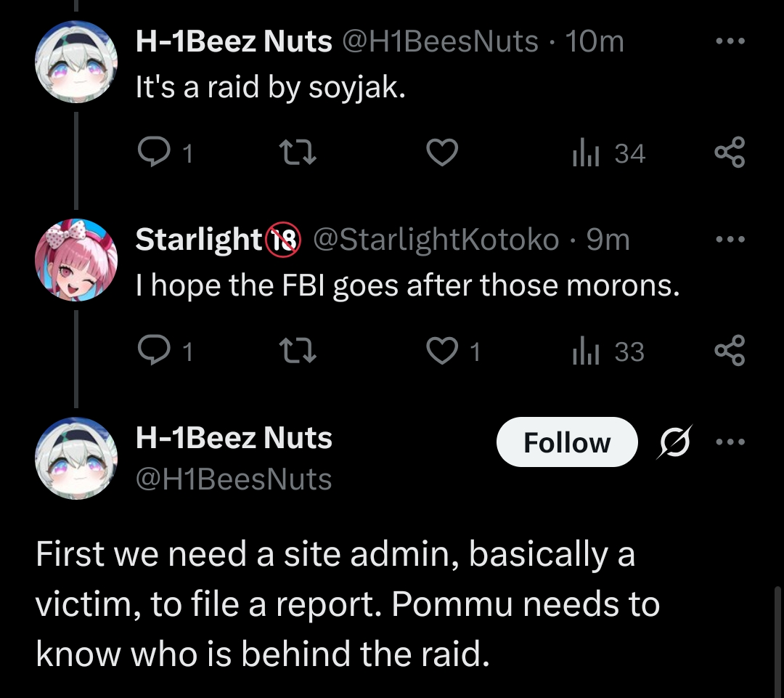Share the "It's a raid by soyjak" tweet
The width and height of the screenshot is (784, 698).
[x=730, y=153]
